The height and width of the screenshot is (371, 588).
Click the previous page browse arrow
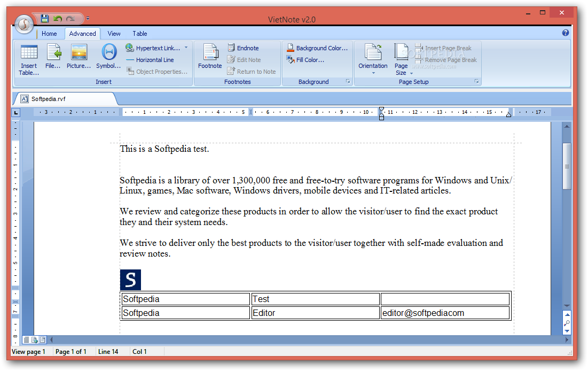point(567,315)
